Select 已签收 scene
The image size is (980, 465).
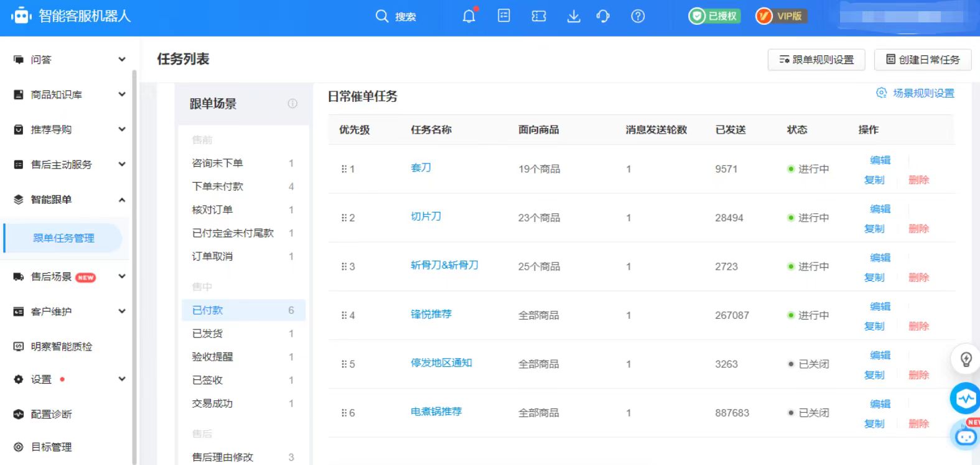(x=243, y=380)
